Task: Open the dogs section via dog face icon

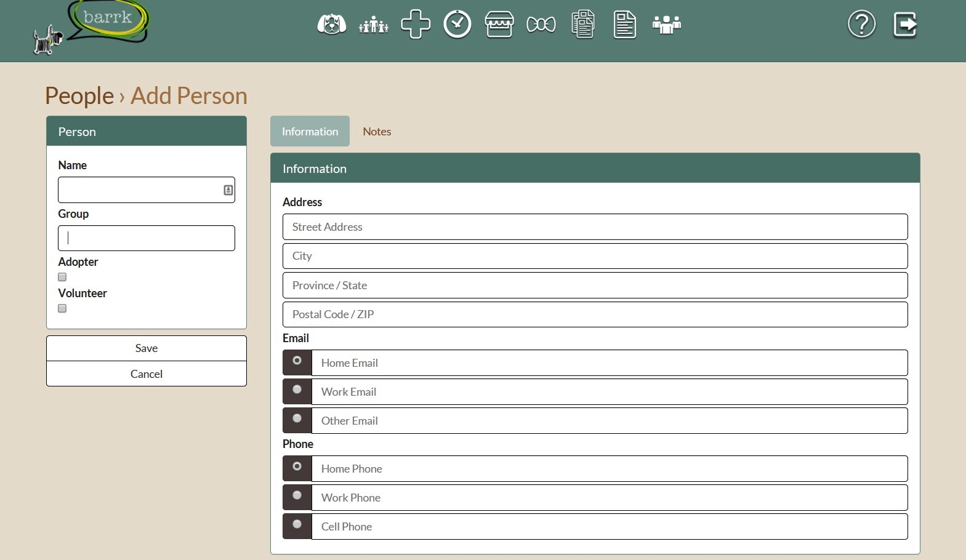Action: [x=331, y=25]
